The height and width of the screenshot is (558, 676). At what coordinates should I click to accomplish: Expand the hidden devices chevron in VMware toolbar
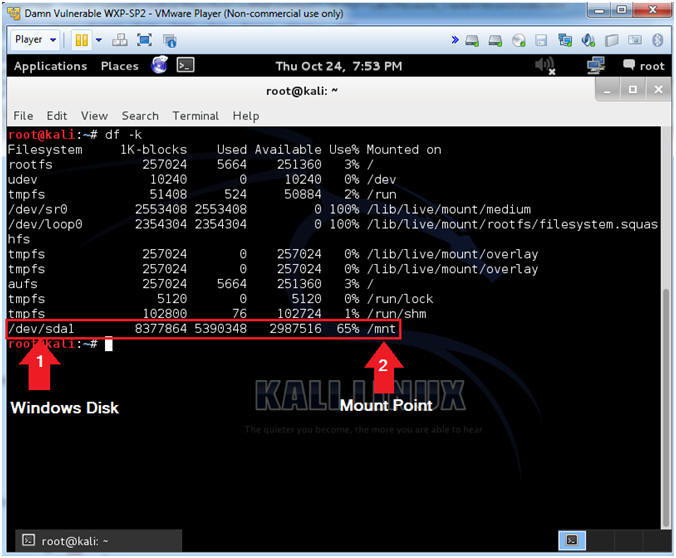tap(455, 40)
